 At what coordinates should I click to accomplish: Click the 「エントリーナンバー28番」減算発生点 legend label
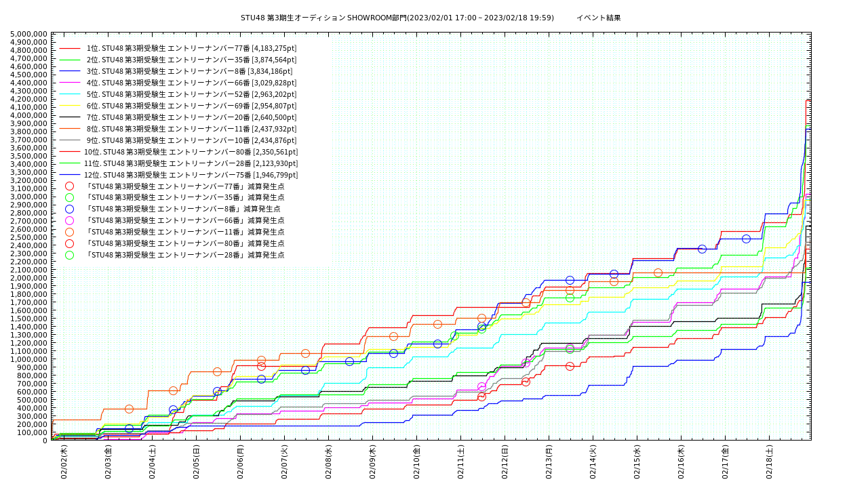point(185,255)
